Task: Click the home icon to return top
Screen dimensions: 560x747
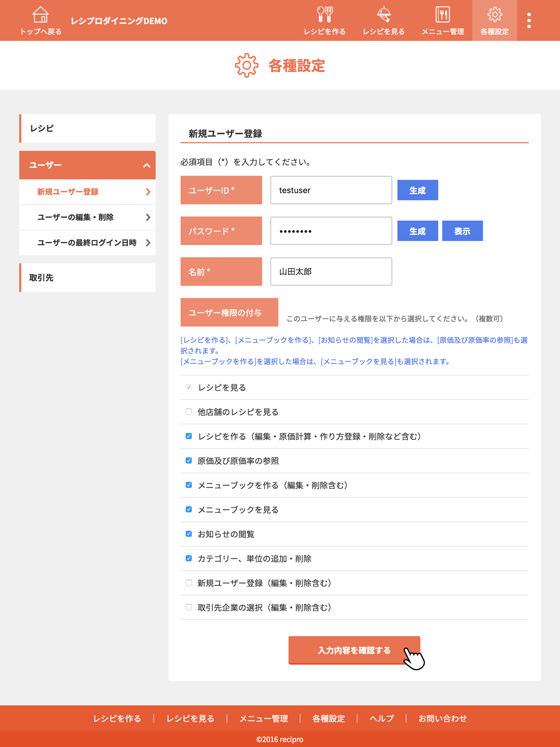Action: (41, 15)
